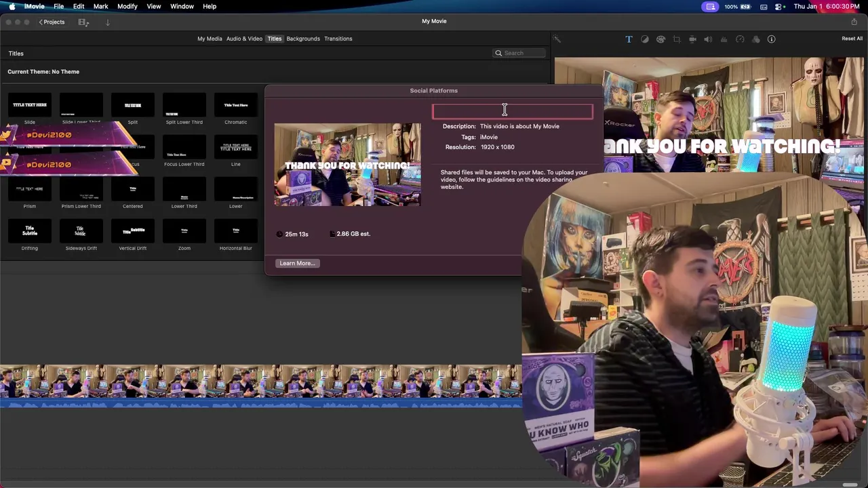Image resolution: width=868 pixels, height=488 pixels.
Task: Click the Description text in share dialog
Action: 519,126
